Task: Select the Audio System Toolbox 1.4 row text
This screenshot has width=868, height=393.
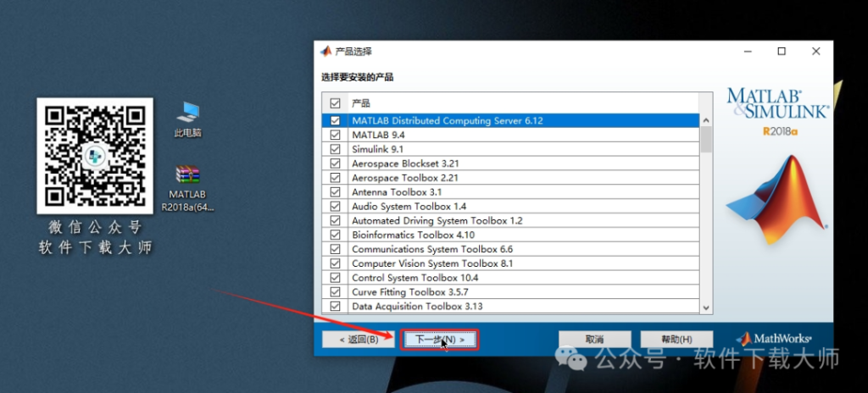Action: tap(409, 206)
